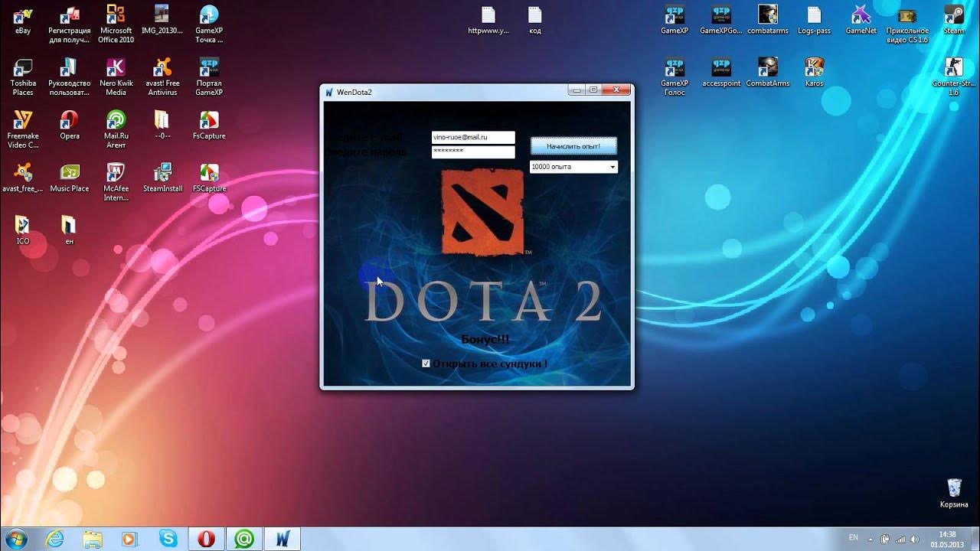980x551 pixels.
Task: Open Skype from the taskbar
Action: tap(168, 539)
